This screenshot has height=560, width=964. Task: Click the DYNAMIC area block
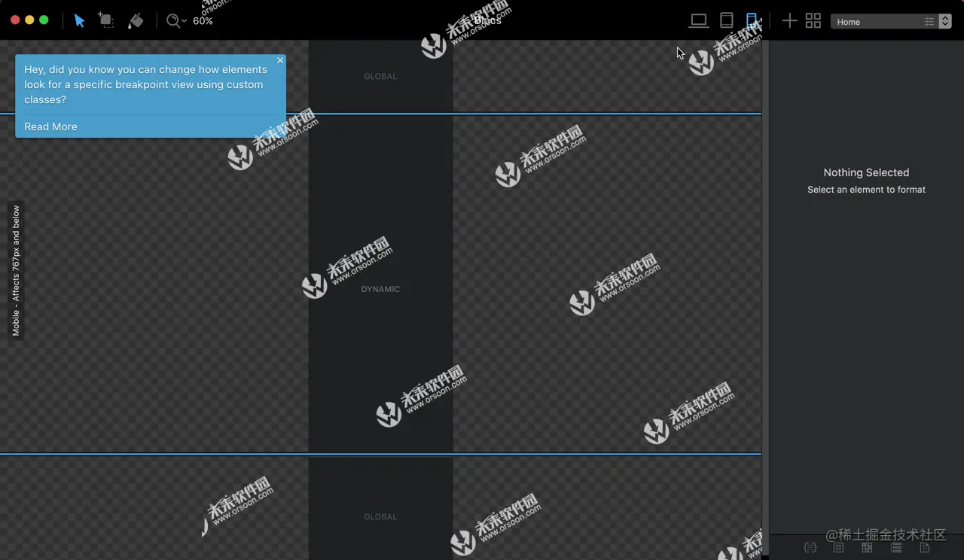point(380,285)
